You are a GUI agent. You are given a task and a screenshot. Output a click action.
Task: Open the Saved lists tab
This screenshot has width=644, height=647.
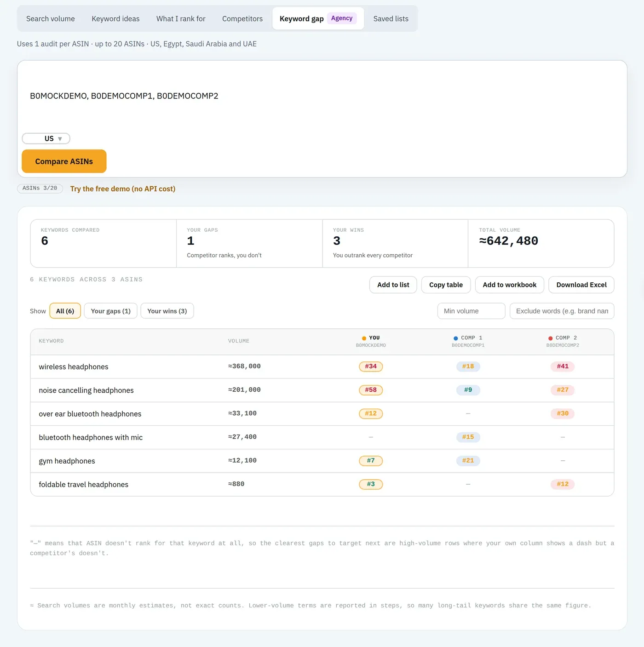coord(391,19)
